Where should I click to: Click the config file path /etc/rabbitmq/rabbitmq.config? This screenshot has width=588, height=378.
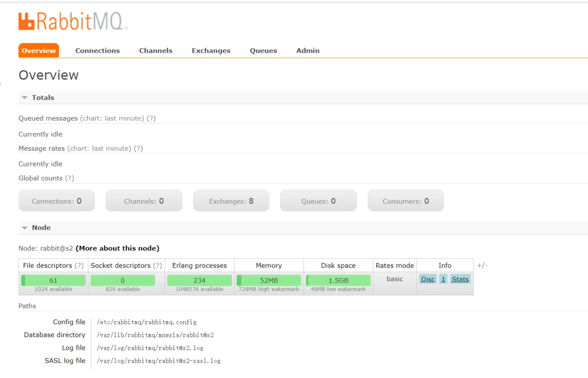147,322
